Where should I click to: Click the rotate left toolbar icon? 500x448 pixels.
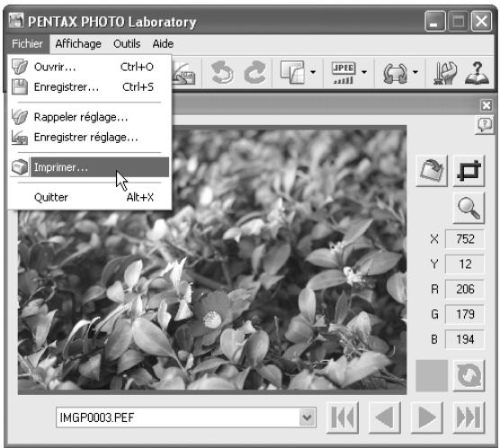pyautogui.click(x=222, y=73)
